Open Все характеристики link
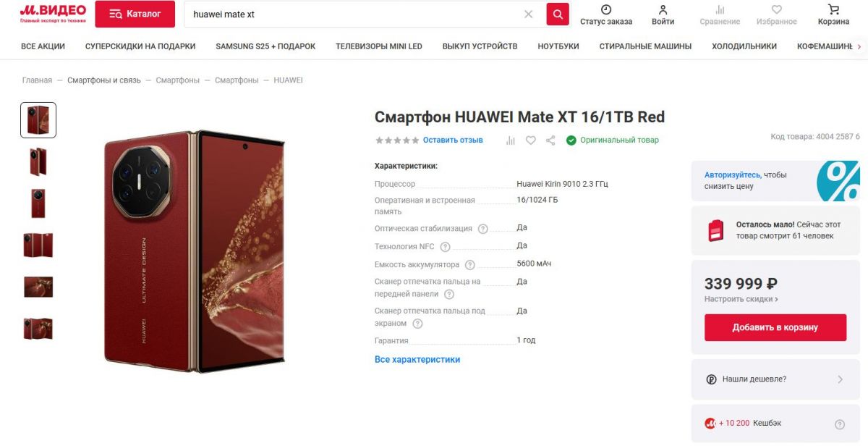 417,359
